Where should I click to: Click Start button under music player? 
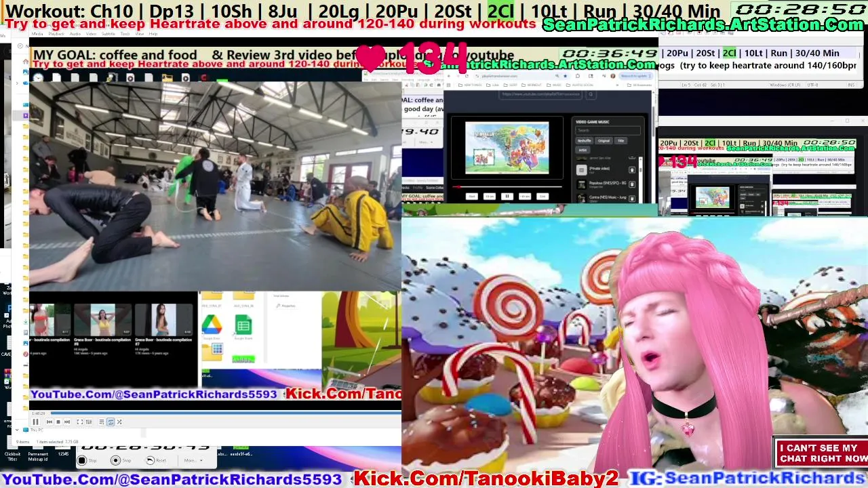tap(472, 197)
